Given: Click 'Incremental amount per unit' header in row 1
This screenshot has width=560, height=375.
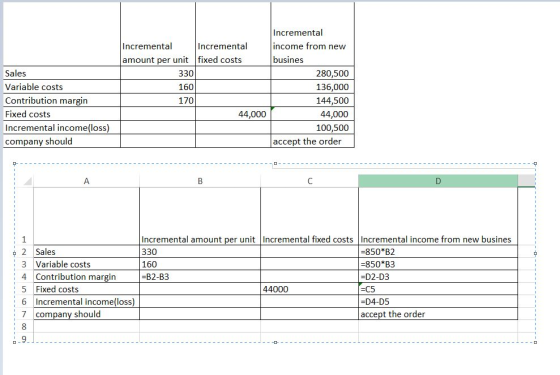Looking at the screenshot, I should (198, 239).
